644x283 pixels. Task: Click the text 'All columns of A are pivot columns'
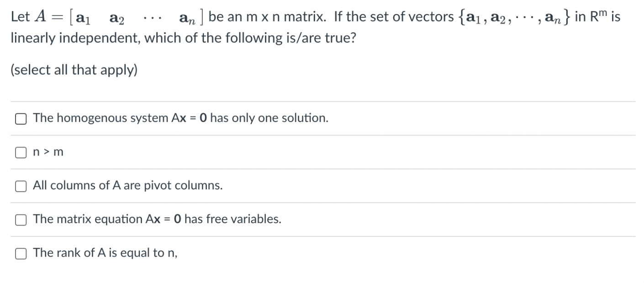(x=127, y=185)
